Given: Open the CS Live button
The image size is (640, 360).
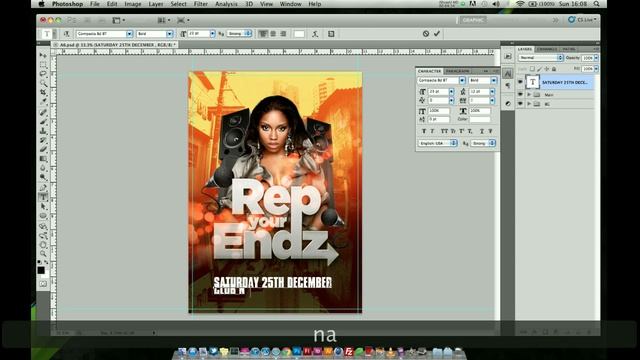Looking at the screenshot, I should click(x=582, y=20).
